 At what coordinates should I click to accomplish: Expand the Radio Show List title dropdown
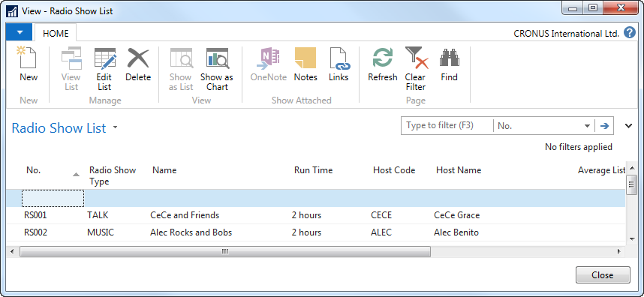(116, 127)
